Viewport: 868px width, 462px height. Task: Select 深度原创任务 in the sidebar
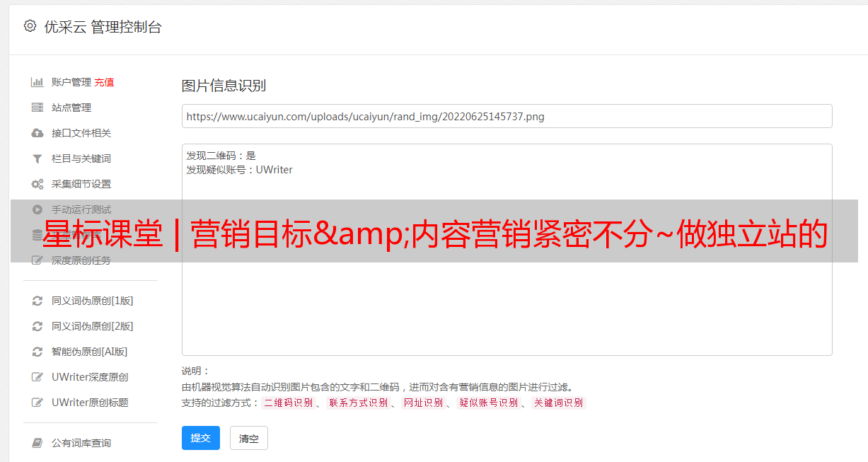pos(81,260)
